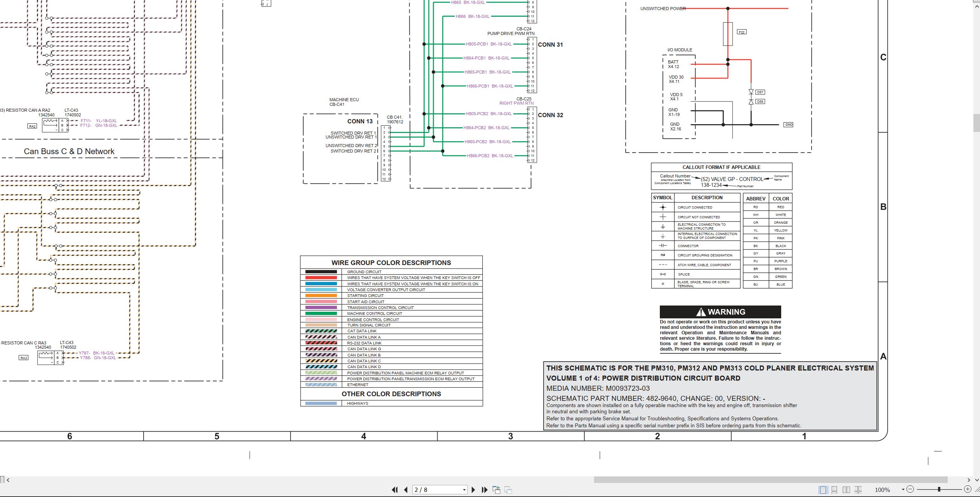Switch to continuous page layout
Image resolution: width=980 pixels, height=497 pixels.
click(x=834, y=490)
